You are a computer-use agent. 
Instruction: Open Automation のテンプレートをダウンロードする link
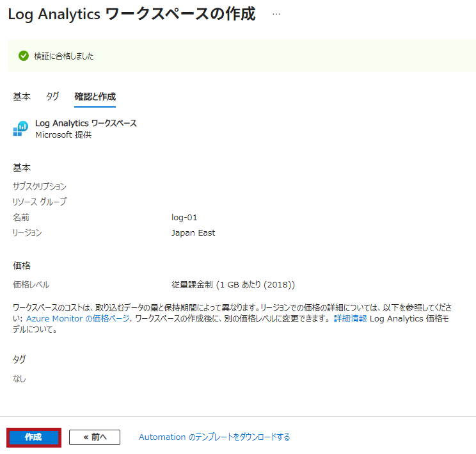point(214,437)
